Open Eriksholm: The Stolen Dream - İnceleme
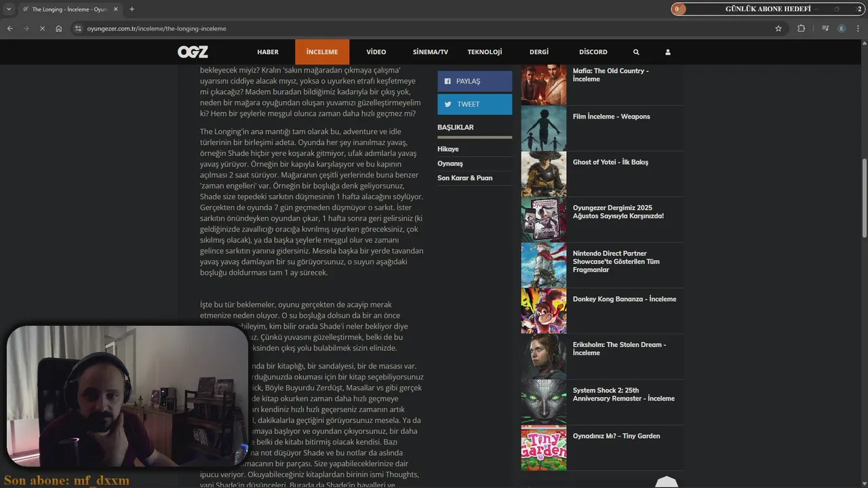Screen dimensions: 868x488 pos(620,348)
